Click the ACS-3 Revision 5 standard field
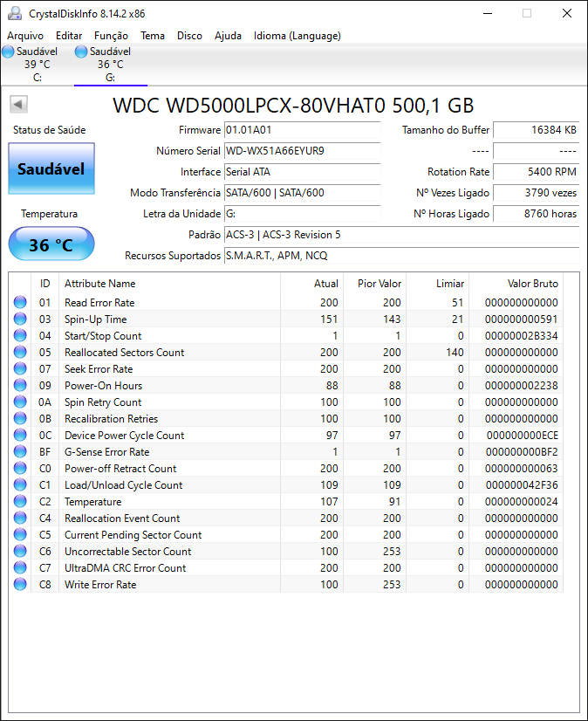The width and height of the screenshot is (588, 721). (402, 235)
